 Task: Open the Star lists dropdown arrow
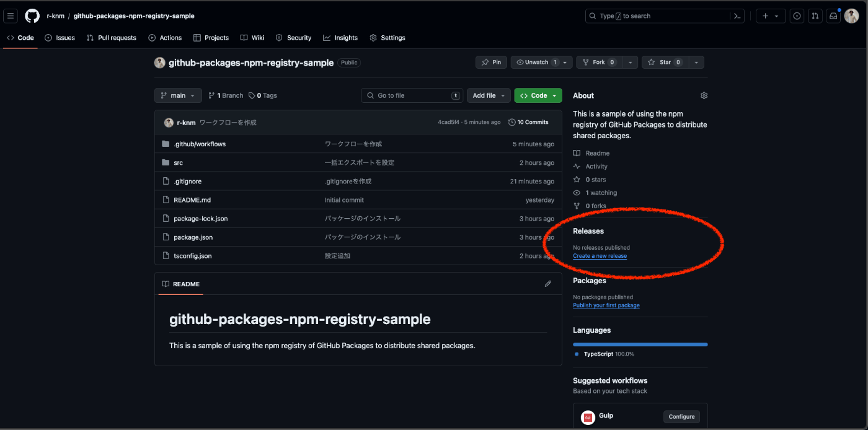click(696, 63)
